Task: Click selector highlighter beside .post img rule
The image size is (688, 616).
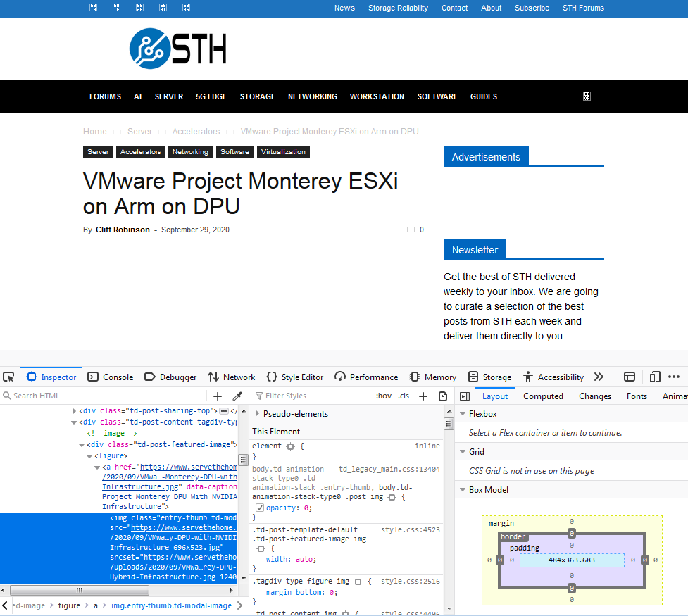Action: 392,497
